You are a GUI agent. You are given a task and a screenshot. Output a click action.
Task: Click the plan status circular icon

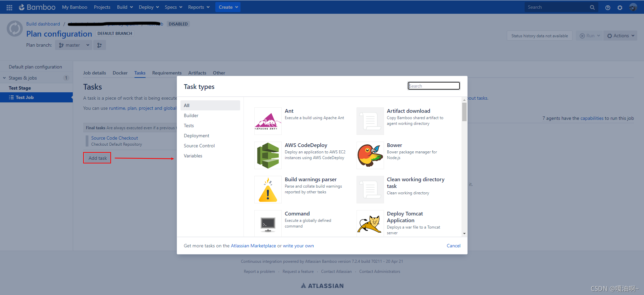click(x=15, y=29)
